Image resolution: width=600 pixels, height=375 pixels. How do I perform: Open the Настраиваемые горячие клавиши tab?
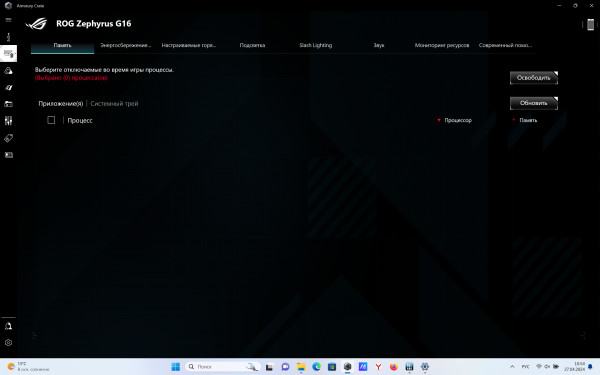pyautogui.click(x=189, y=45)
